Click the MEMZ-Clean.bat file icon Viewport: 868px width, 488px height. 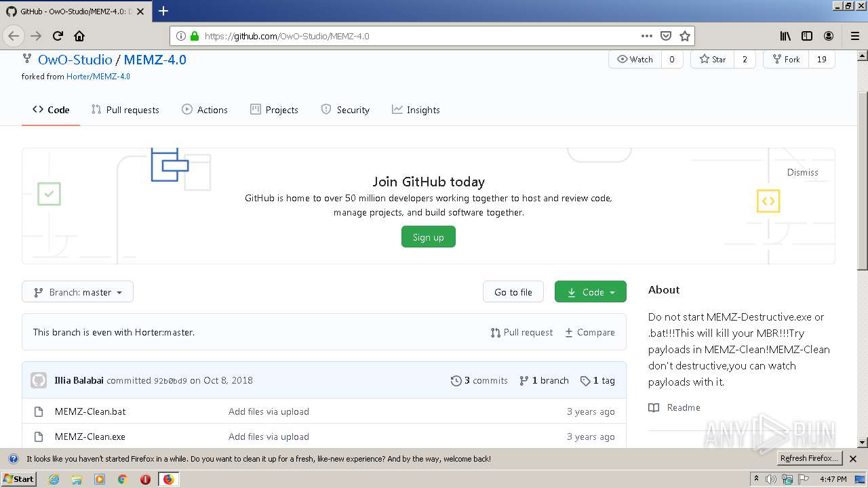click(39, 411)
